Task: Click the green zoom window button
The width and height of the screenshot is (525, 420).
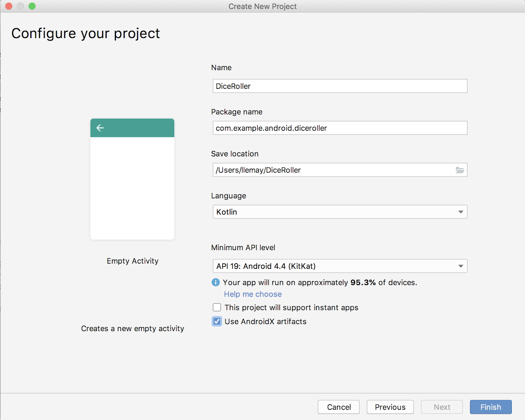Action: point(32,6)
